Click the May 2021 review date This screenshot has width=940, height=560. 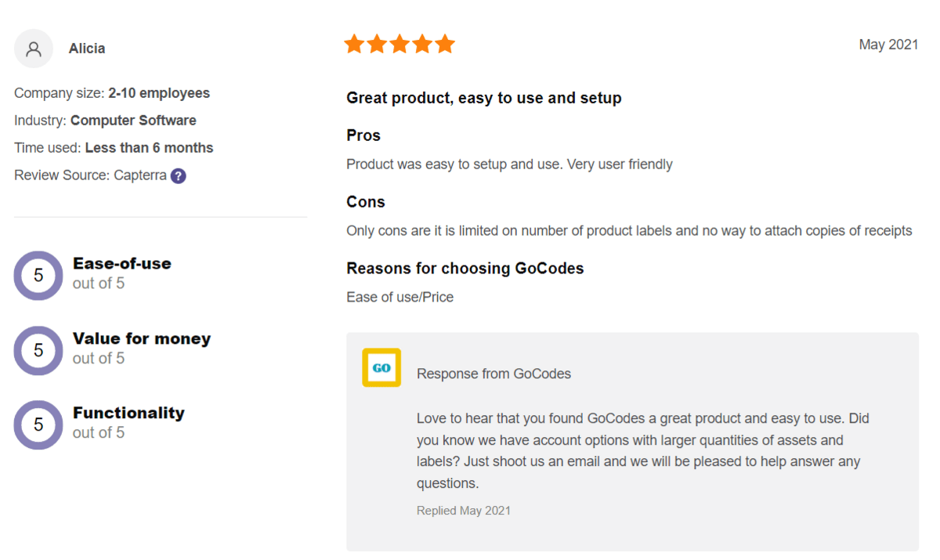point(888,45)
